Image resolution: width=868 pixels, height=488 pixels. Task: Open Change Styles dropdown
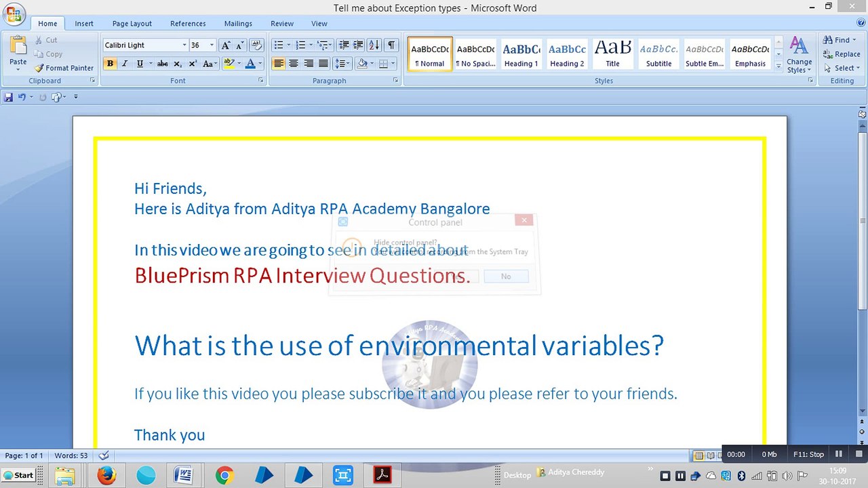tap(799, 56)
